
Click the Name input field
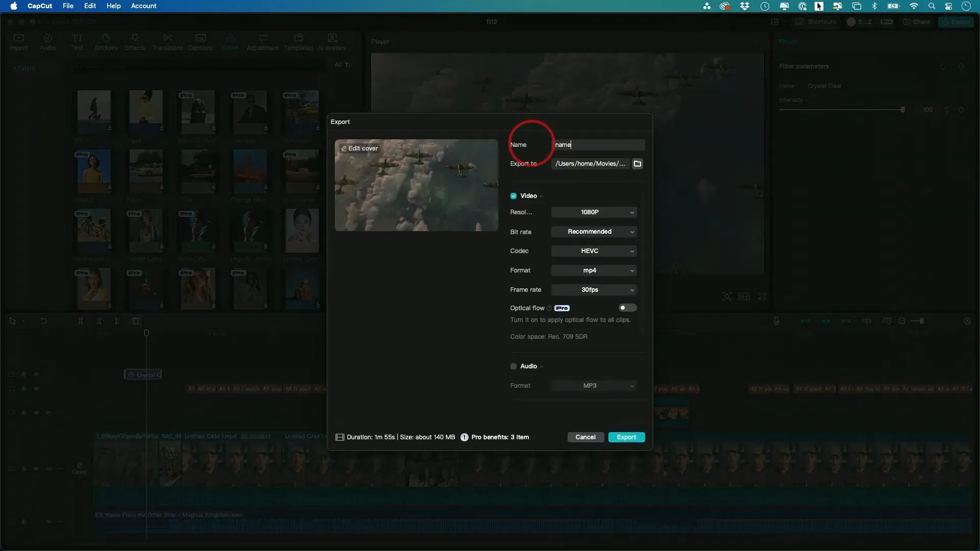click(597, 144)
